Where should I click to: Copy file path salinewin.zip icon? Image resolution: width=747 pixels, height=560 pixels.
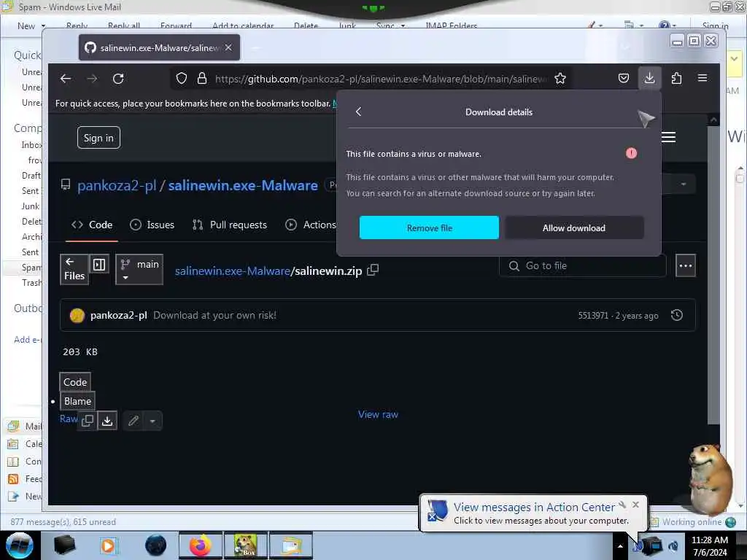[373, 270]
